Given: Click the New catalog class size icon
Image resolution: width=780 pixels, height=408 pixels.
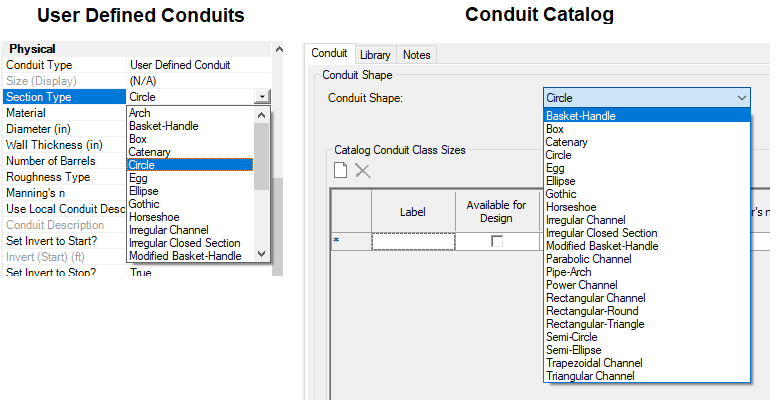Looking at the screenshot, I should pyautogui.click(x=341, y=171).
